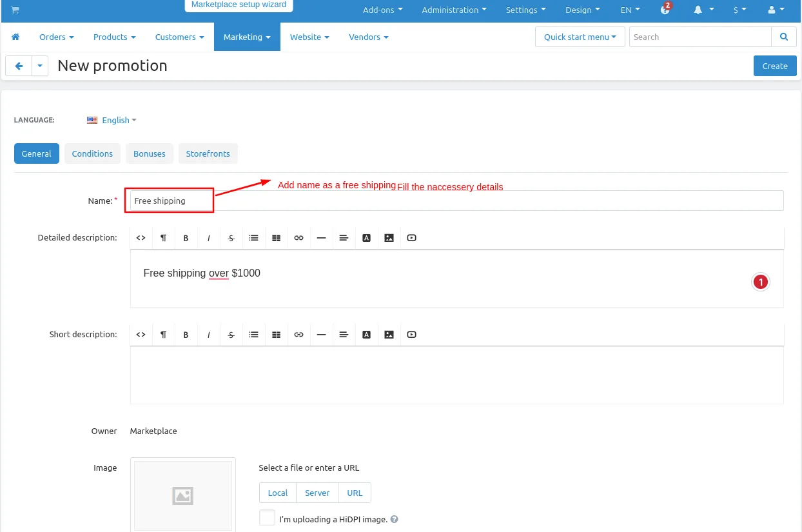Insert a link in Detailed description toolbar

point(299,238)
